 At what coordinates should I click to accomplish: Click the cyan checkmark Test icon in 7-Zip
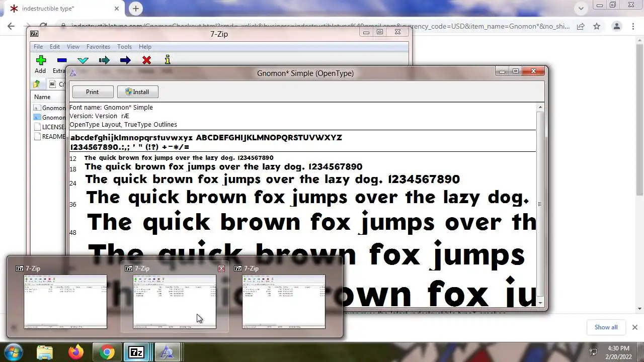tap(83, 60)
